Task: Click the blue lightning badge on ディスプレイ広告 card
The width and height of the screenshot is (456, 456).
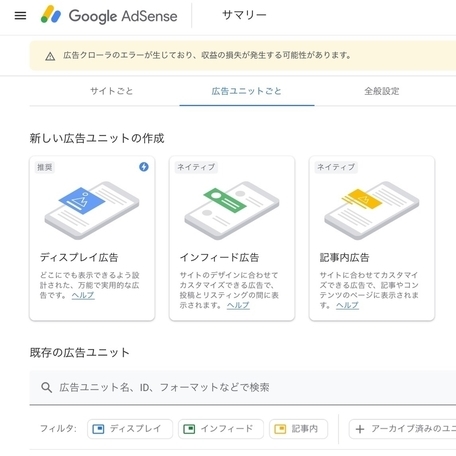Action: click(144, 167)
